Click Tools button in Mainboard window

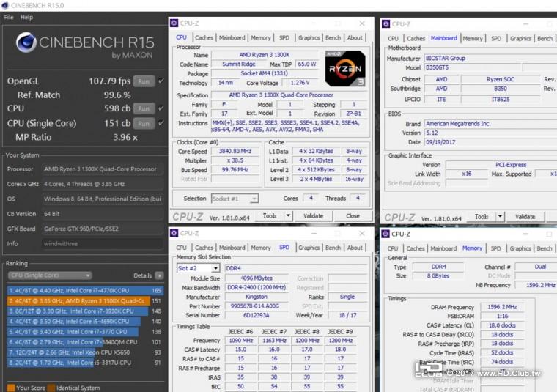pyautogui.click(x=482, y=217)
